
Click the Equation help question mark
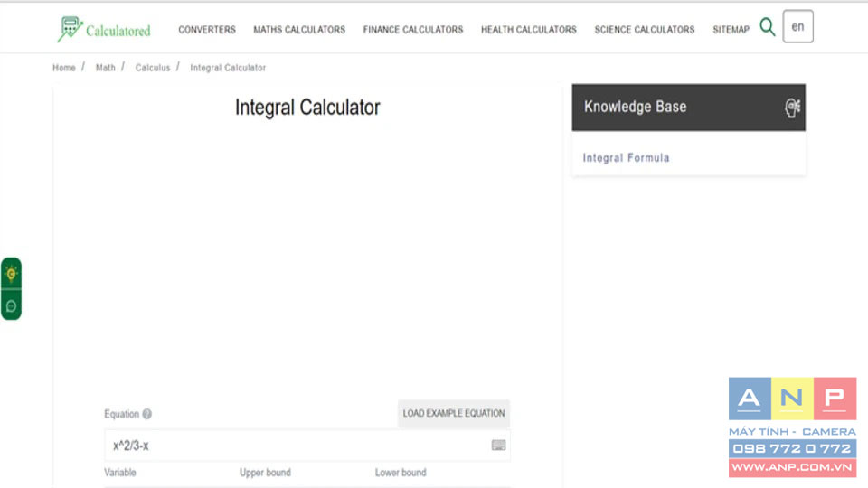[x=146, y=414]
